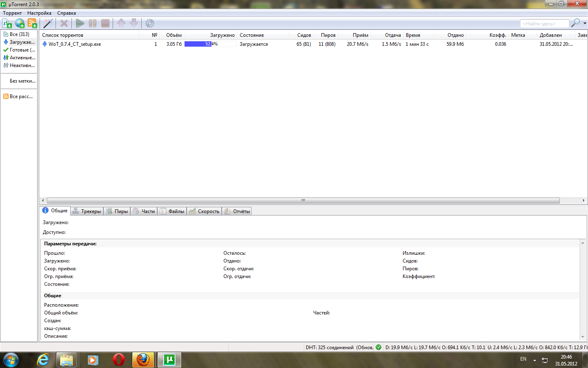Open Windows Explorer folder from taskbar
The height and width of the screenshot is (368, 588).
(x=67, y=360)
